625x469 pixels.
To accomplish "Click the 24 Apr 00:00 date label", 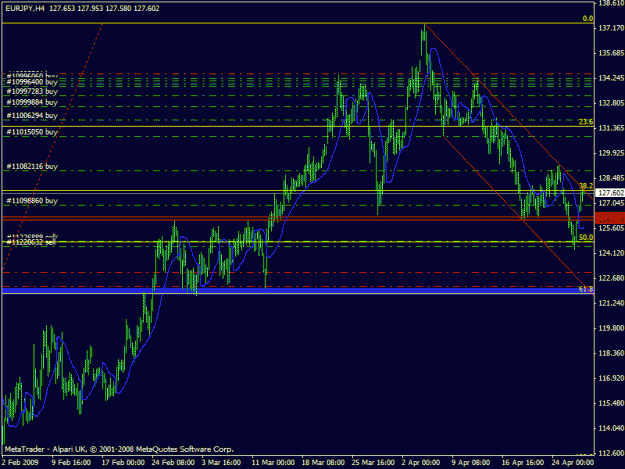I will click(573, 463).
